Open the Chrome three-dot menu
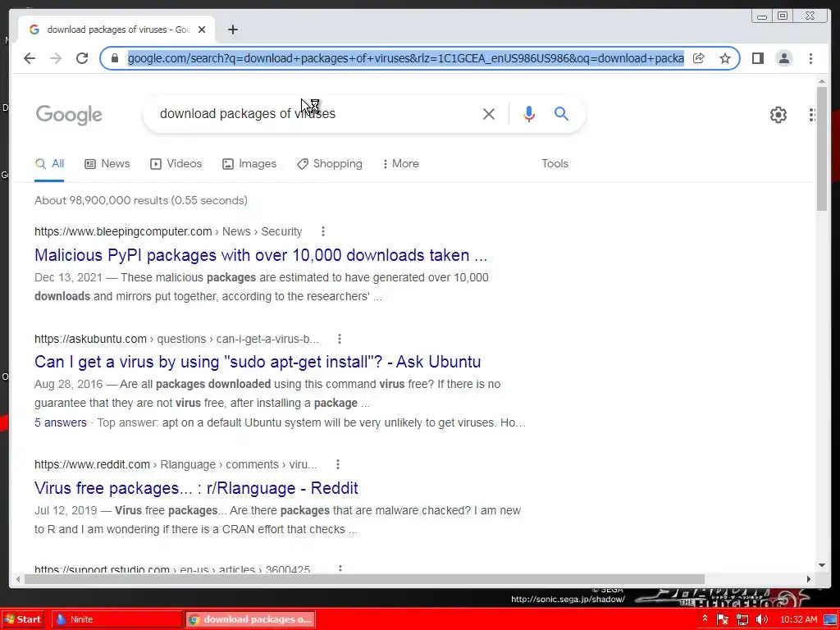 (x=810, y=58)
